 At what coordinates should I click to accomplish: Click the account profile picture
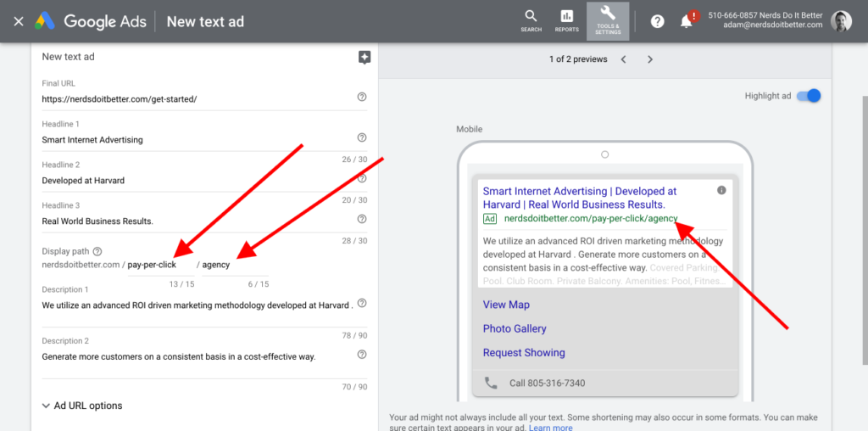(841, 21)
